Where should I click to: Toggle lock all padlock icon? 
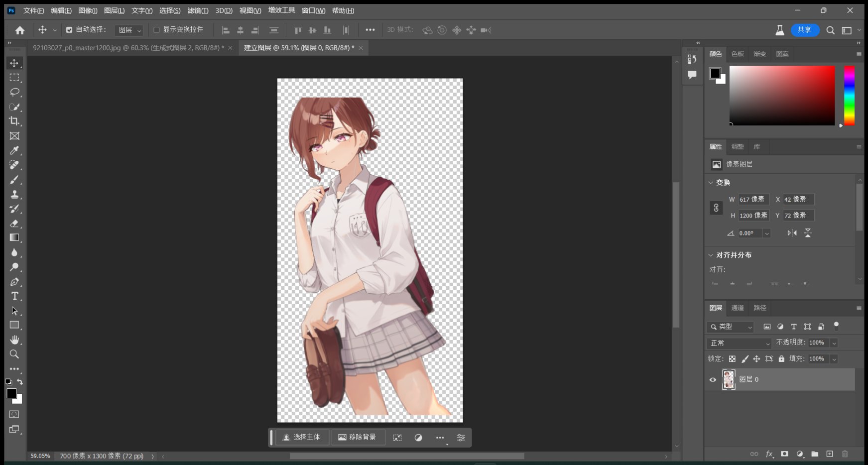[x=781, y=359]
